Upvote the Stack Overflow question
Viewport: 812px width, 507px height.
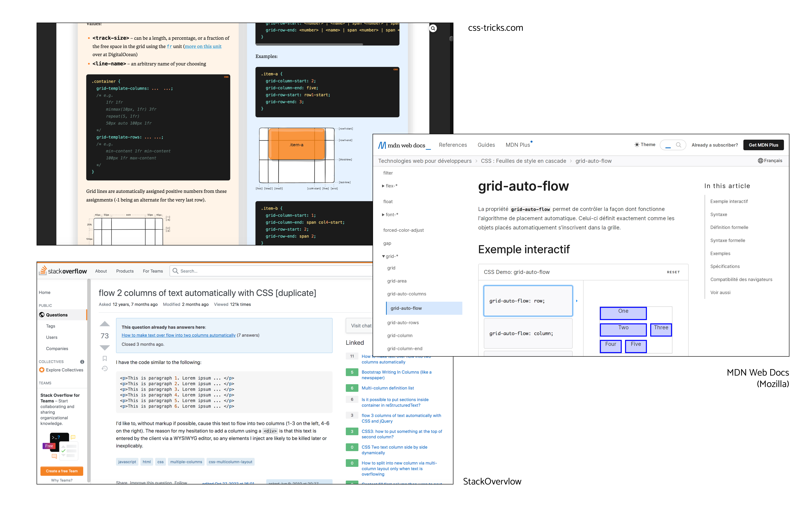[x=105, y=324]
